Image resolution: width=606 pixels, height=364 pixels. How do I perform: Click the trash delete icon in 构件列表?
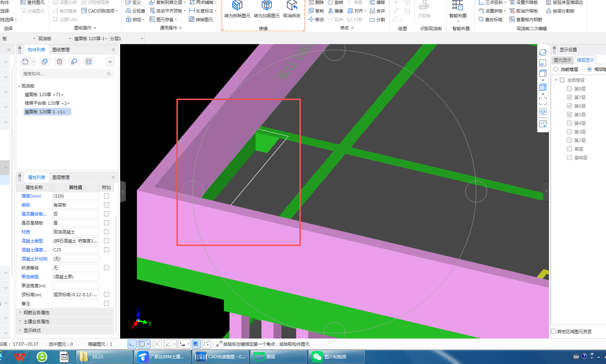pyautogui.click(x=60, y=62)
